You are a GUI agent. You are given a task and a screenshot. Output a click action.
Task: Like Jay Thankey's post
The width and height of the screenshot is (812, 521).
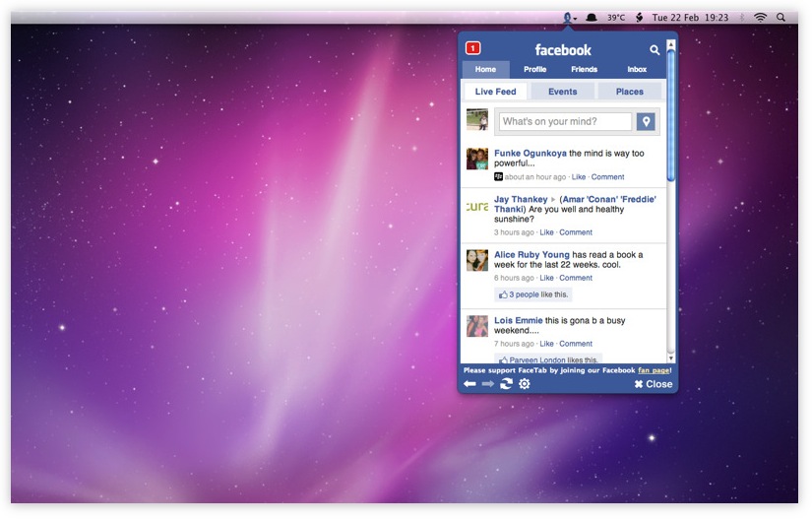point(546,232)
